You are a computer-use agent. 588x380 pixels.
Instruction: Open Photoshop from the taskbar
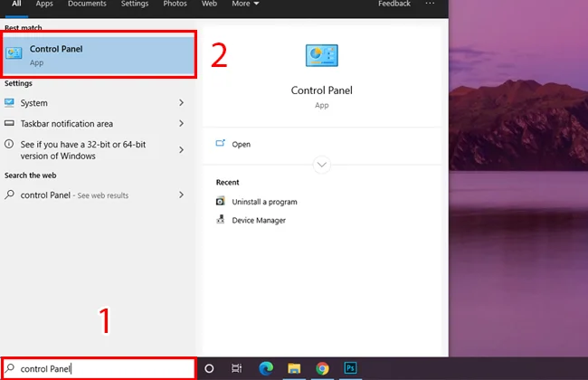point(350,368)
